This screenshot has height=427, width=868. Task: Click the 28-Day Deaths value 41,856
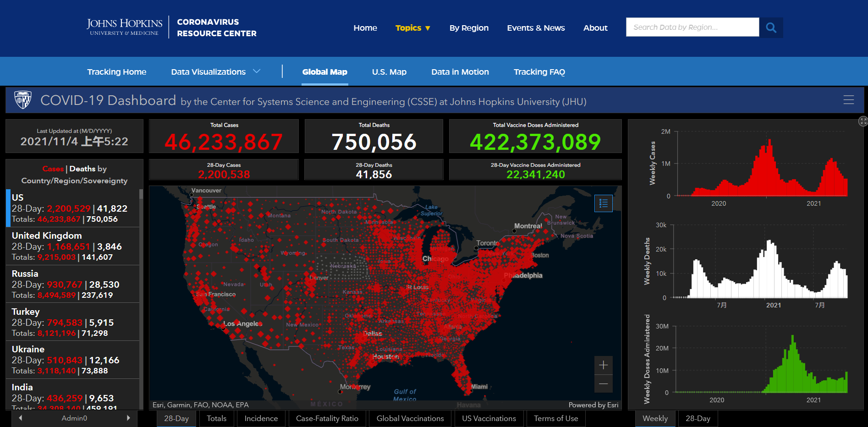[374, 174]
